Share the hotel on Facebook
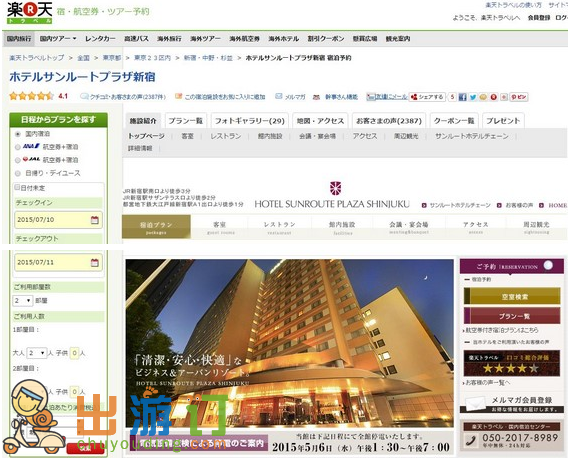Screen dimensions: 568x458 pos(462,97)
